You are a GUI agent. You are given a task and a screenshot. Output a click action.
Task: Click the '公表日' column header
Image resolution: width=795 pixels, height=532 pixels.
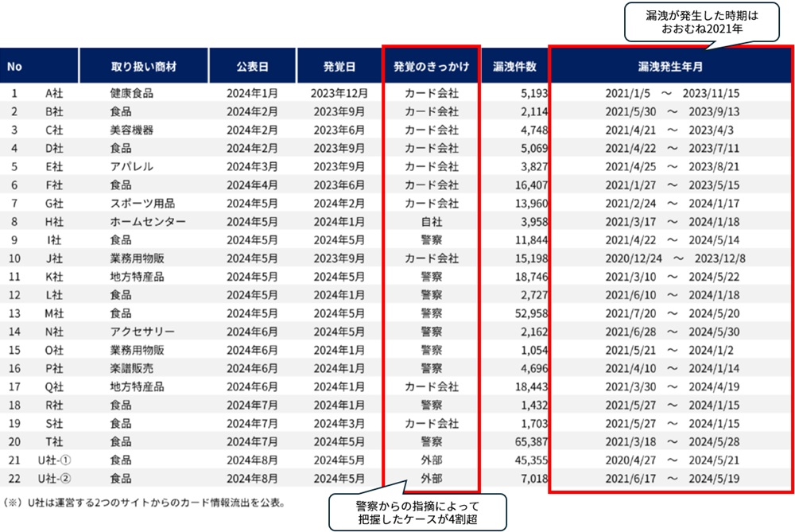click(252, 66)
